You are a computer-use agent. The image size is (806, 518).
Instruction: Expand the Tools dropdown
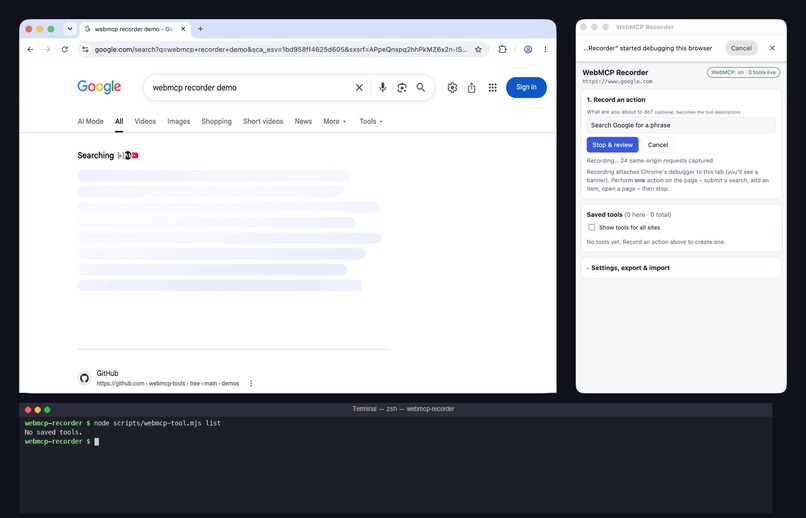371,121
